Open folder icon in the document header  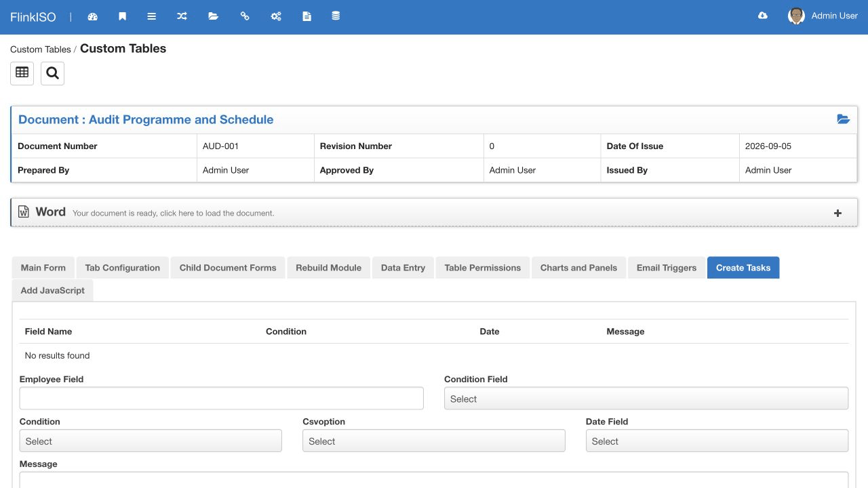coord(843,119)
